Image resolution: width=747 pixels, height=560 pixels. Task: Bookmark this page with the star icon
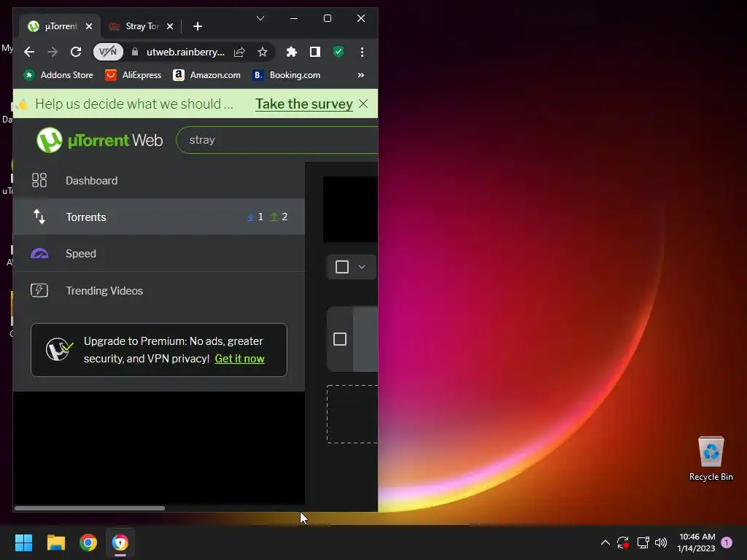[x=263, y=52]
